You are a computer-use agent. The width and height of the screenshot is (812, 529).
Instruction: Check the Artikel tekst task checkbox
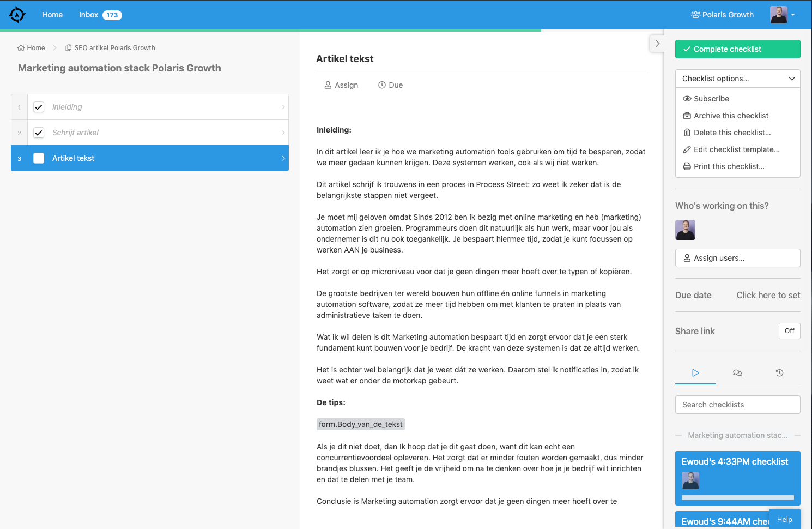39,158
